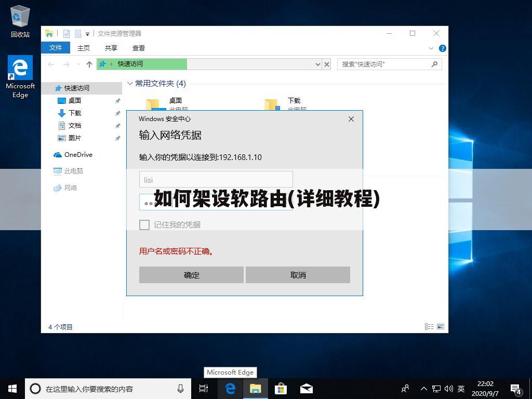Viewport: 532px width, 399px height.
Task: Check 记住我的凭据 in the credentials dialog
Action: pyautogui.click(x=144, y=224)
